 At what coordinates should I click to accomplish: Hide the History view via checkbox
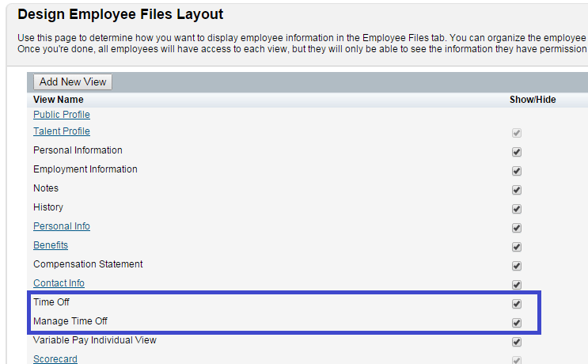[x=517, y=209]
